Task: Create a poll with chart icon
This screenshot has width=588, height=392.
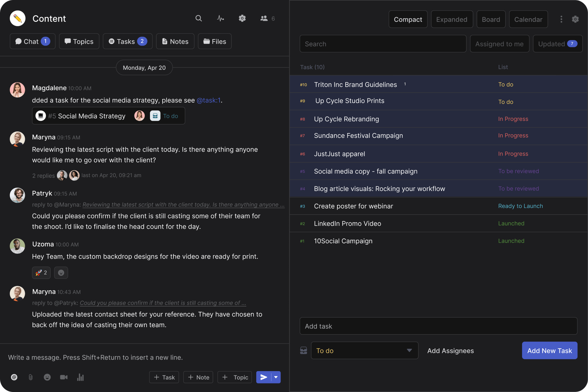Action: coord(80,377)
